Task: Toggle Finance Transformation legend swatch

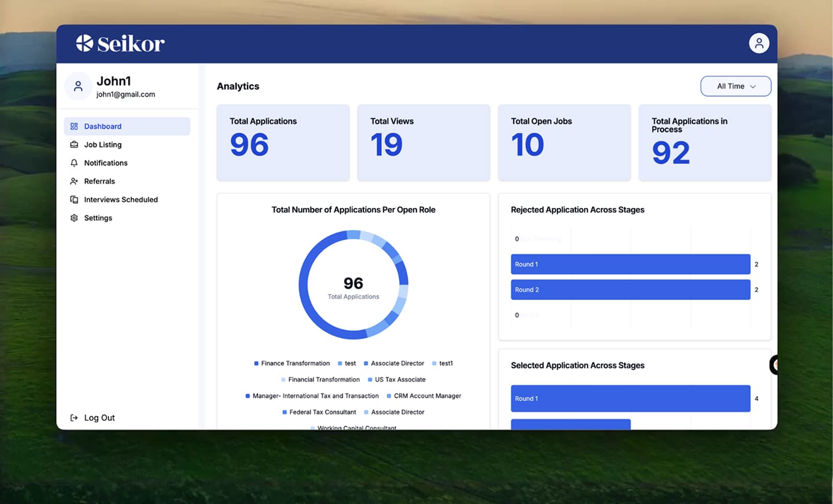Action: click(256, 364)
